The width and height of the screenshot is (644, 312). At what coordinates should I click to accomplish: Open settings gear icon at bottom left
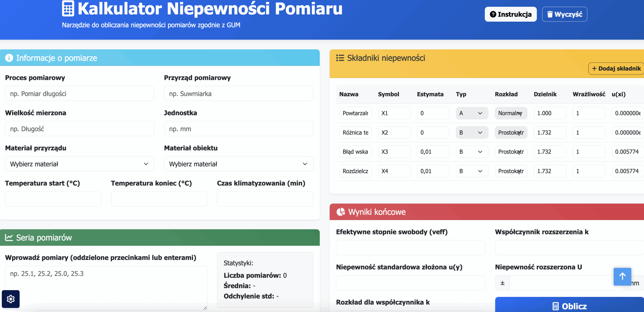(11, 299)
